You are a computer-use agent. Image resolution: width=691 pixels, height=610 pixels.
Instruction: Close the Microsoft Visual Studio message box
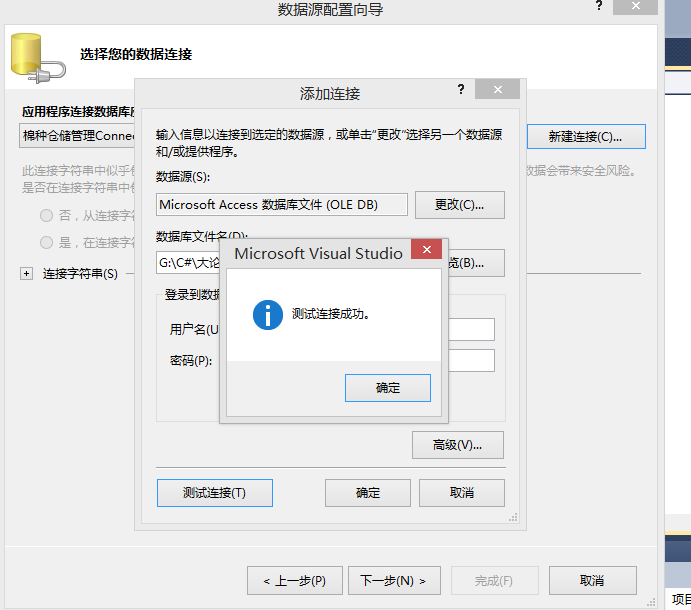click(x=426, y=249)
